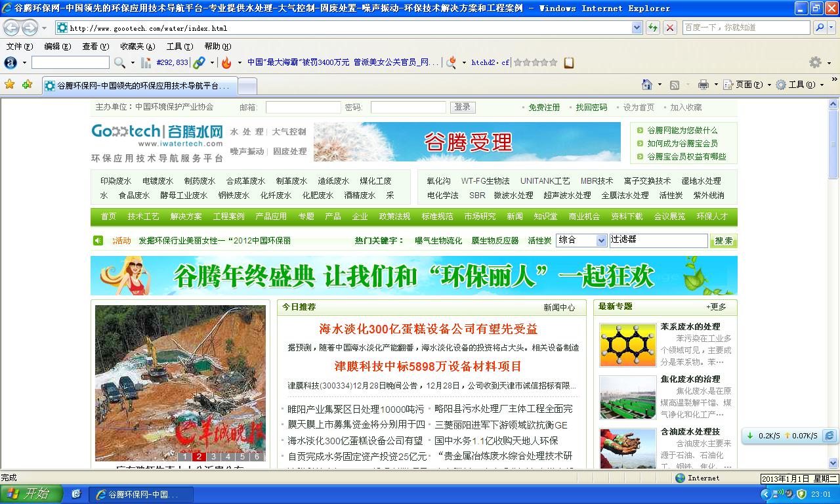The width and height of the screenshot is (840, 504).
Task: Click the 免费注册 link
Action: coord(544,107)
